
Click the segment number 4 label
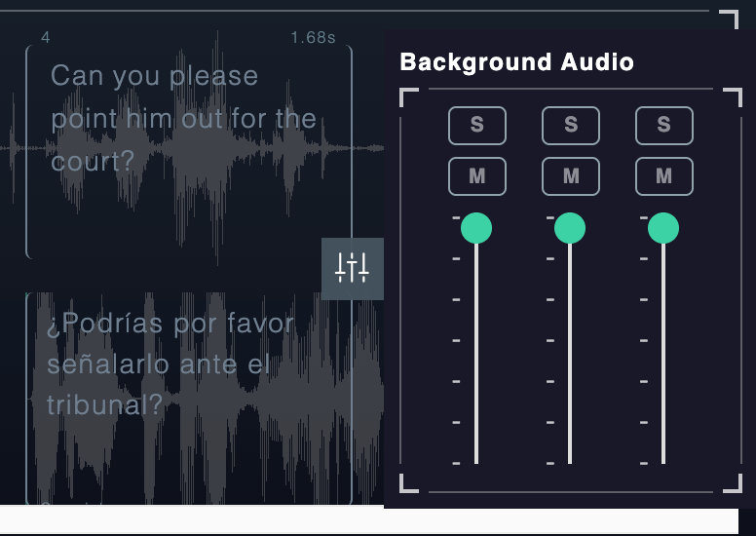(46, 37)
